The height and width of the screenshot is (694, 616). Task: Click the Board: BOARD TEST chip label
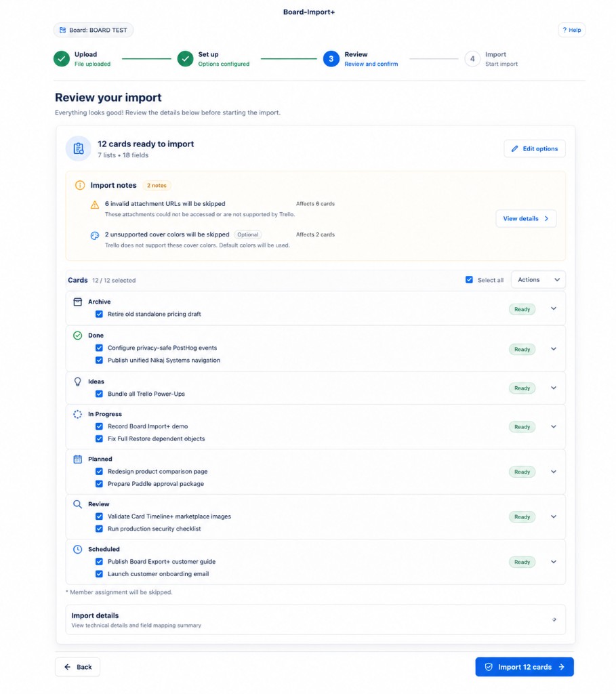coord(98,30)
